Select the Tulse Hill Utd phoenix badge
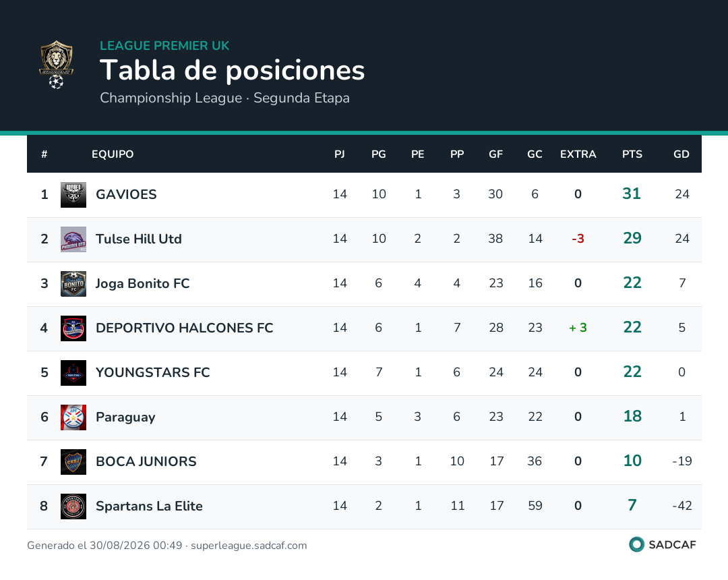Viewport: 728px width, 580px height. pos(73,239)
